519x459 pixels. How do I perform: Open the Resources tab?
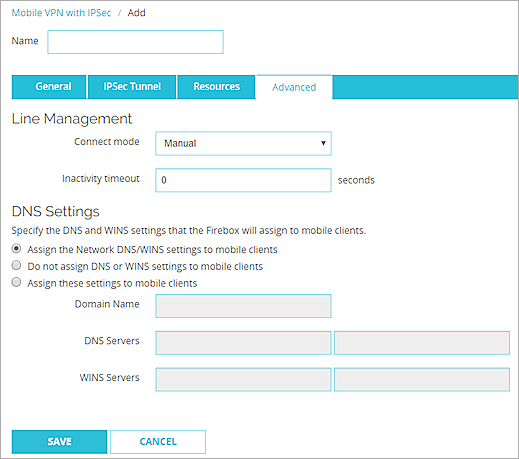pos(216,87)
